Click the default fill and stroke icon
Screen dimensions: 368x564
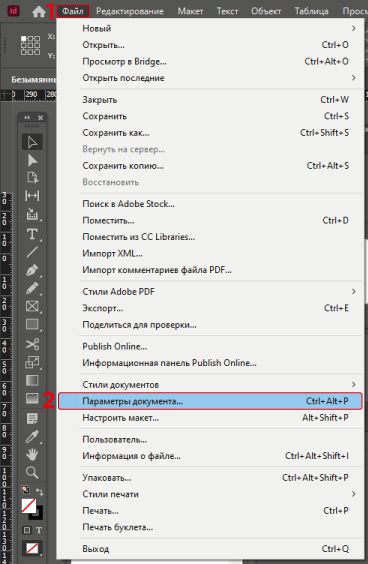[26, 490]
